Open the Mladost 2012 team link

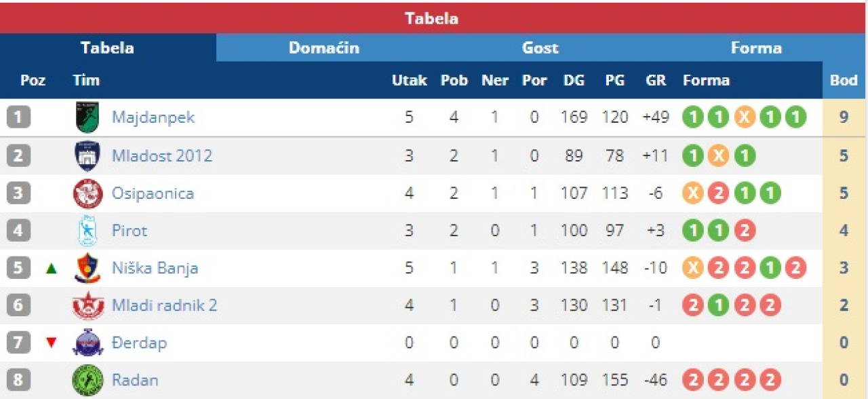(162, 156)
